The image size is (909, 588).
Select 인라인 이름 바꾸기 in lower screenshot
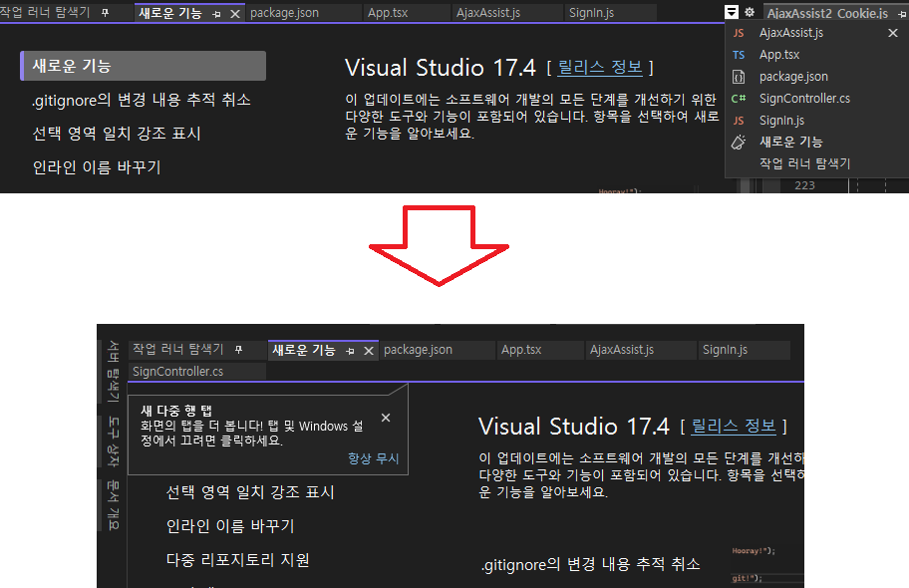230,526
